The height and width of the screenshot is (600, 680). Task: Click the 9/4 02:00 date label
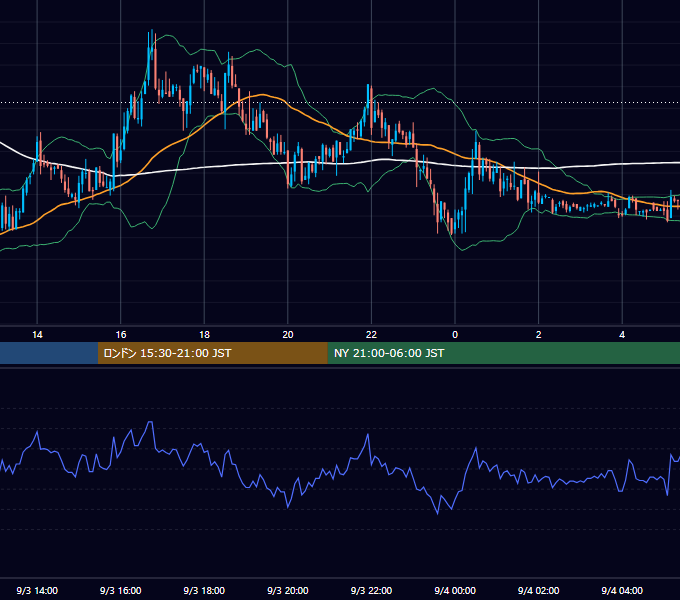coord(539,590)
